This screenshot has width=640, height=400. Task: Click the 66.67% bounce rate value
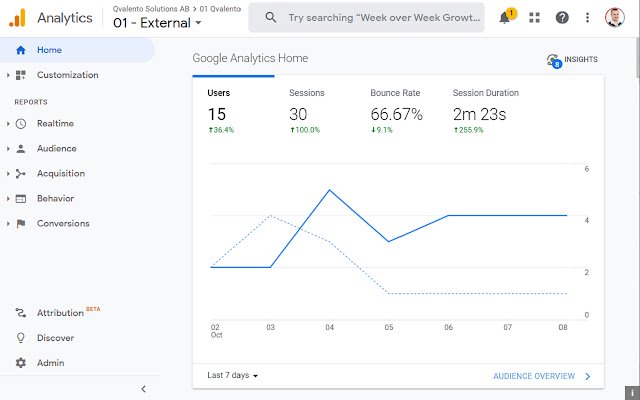coord(396,115)
